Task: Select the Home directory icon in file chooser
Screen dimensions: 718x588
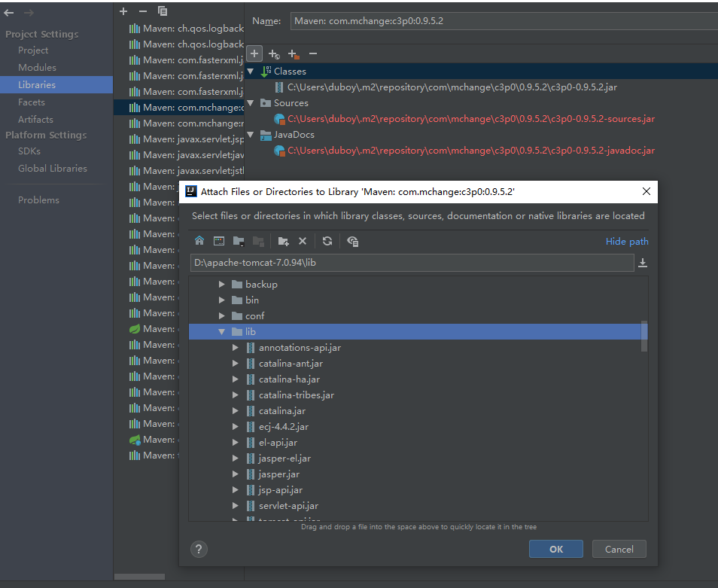Action: pyautogui.click(x=199, y=241)
